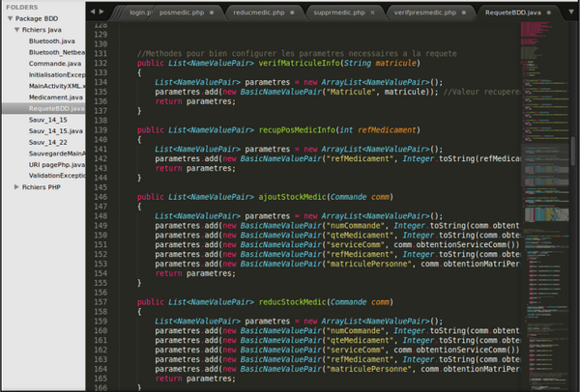Image resolution: width=580 pixels, height=392 pixels.
Task: Open Bluetooth.java from the sidebar
Action: [x=52, y=42]
